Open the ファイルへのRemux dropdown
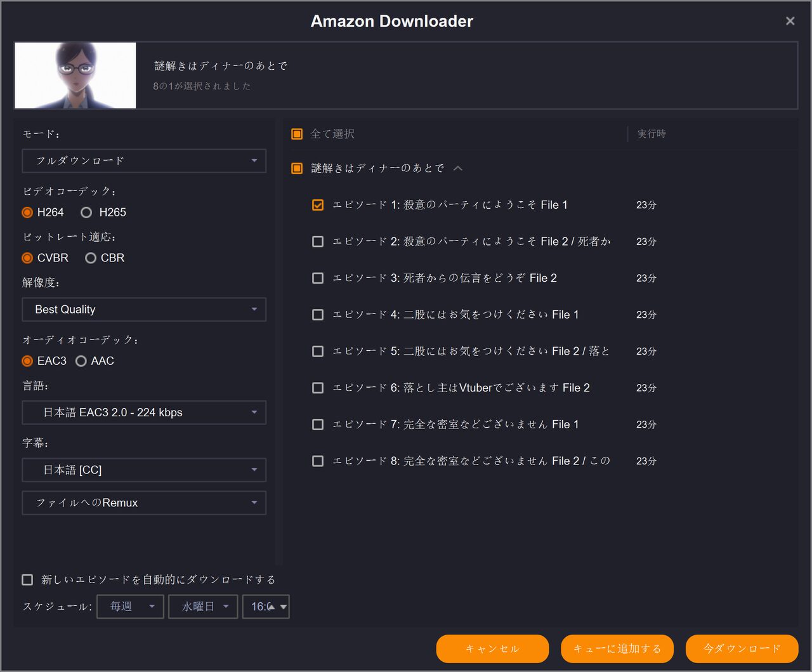 click(x=144, y=503)
